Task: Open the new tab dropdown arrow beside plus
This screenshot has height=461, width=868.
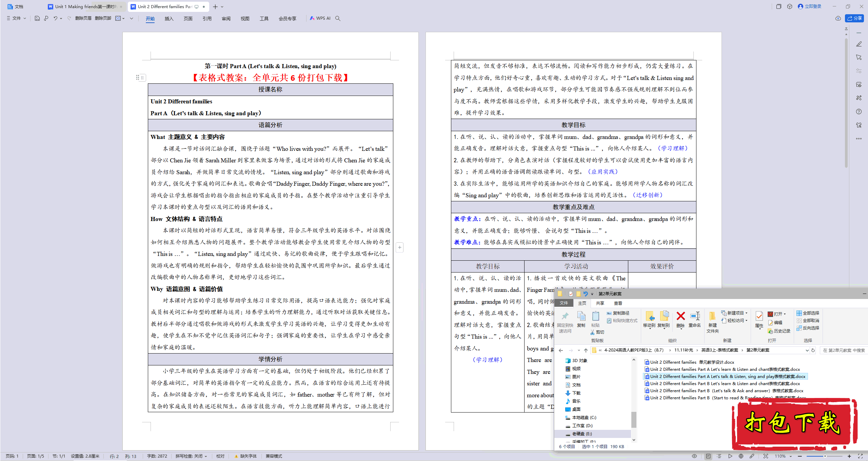Action: click(x=222, y=6)
